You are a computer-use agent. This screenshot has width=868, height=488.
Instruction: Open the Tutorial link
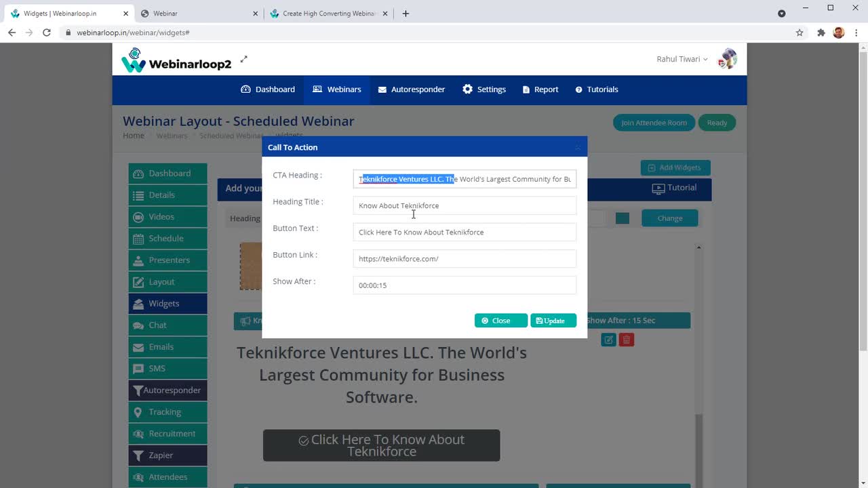(674, 188)
